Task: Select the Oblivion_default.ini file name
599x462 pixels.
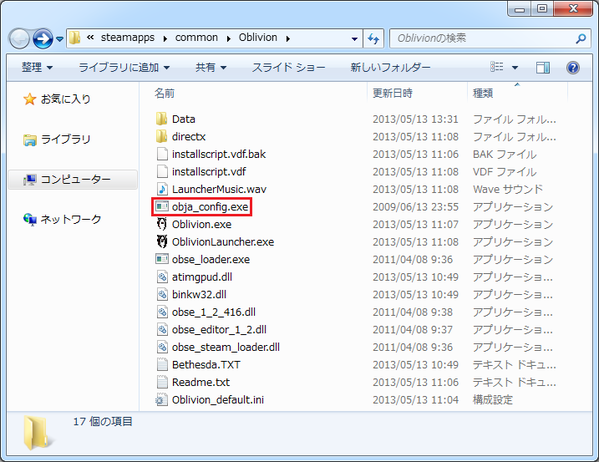Action: 218,400
